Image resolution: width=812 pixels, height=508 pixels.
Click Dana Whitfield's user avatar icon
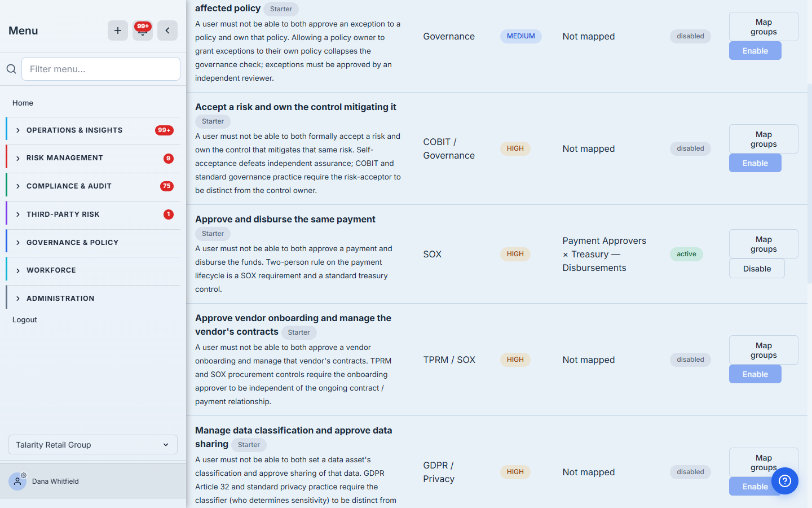pyautogui.click(x=17, y=481)
